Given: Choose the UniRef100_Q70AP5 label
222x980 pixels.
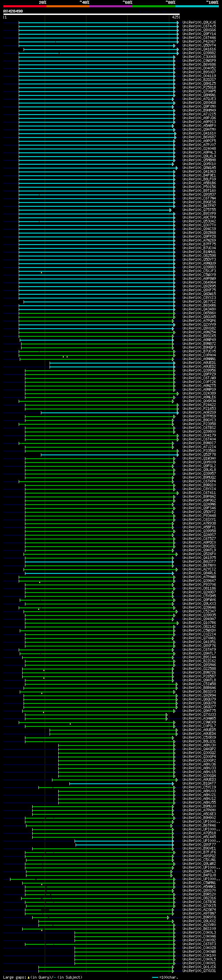Looking at the screenshot, I should click(x=199, y=91).
